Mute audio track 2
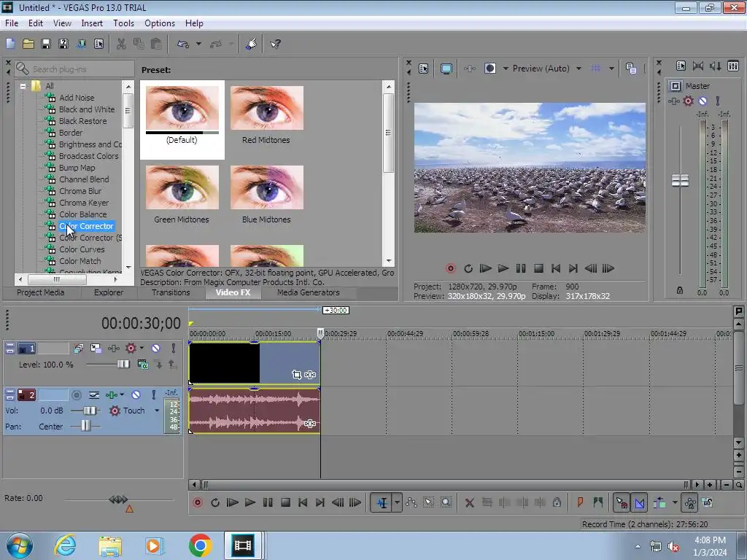The width and height of the screenshot is (747, 560). pyautogui.click(x=136, y=394)
